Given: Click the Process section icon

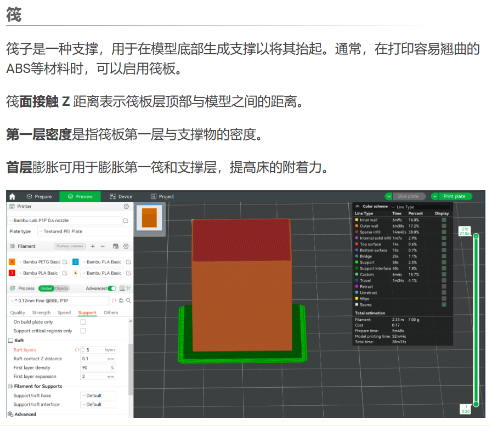Looking at the screenshot, I should 13,288.
